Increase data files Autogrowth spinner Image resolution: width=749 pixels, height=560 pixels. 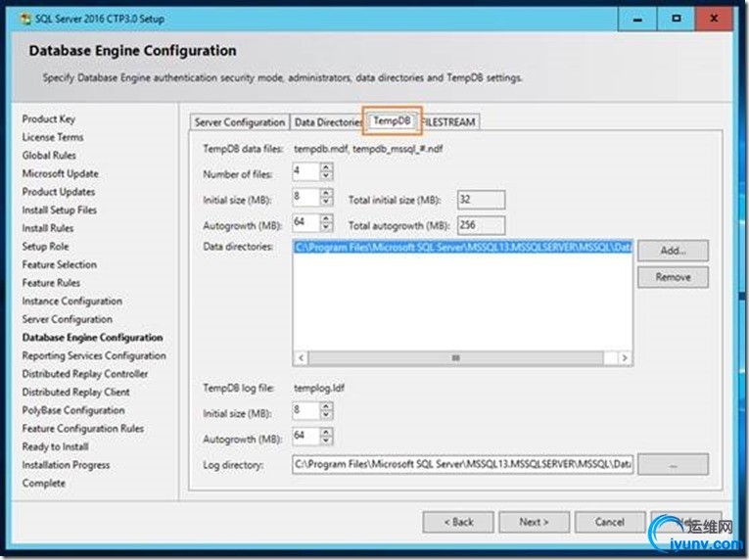point(326,218)
